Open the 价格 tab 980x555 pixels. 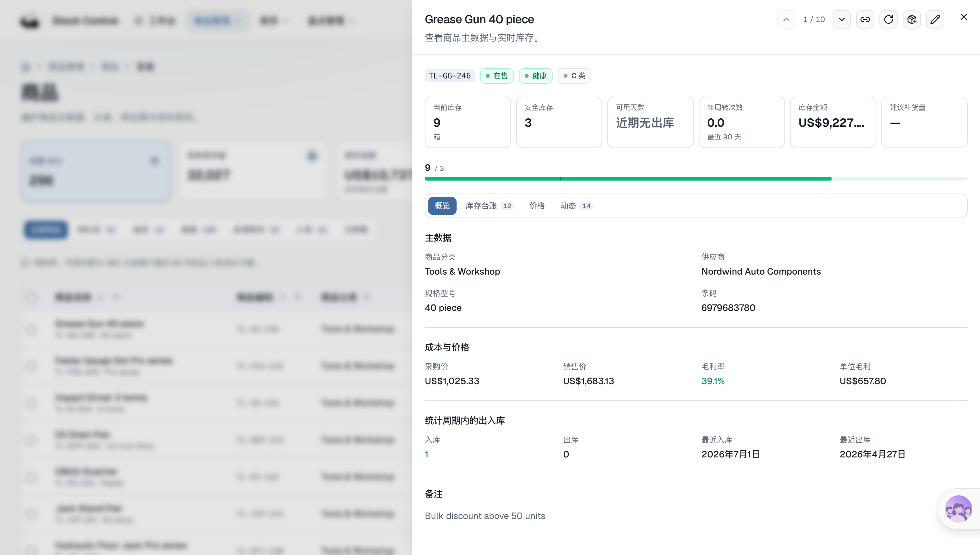536,206
